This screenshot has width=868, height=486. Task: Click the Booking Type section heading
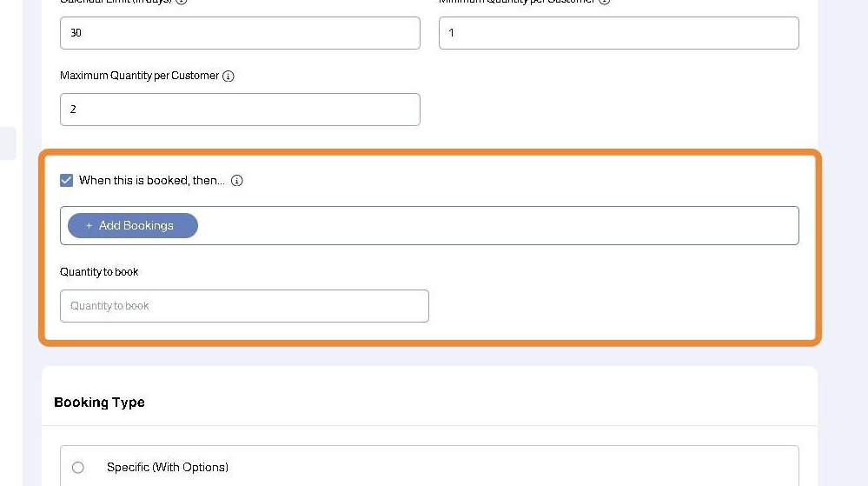pyautogui.click(x=99, y=403)
